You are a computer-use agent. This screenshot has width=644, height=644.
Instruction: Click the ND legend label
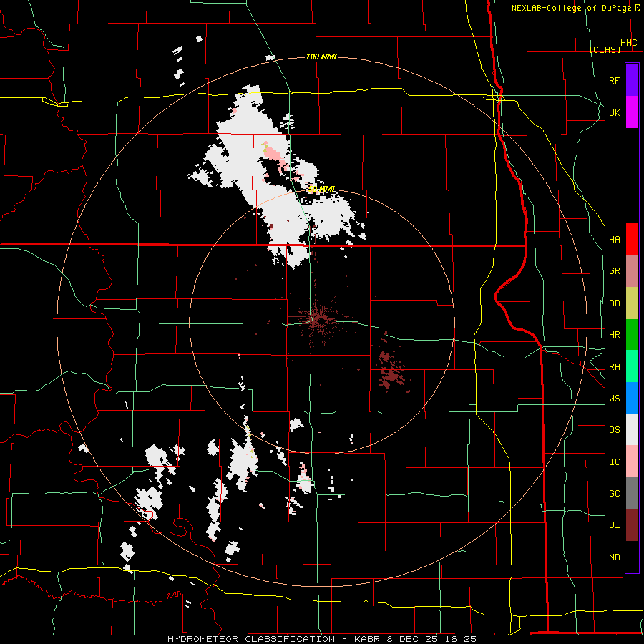(614, 557)
